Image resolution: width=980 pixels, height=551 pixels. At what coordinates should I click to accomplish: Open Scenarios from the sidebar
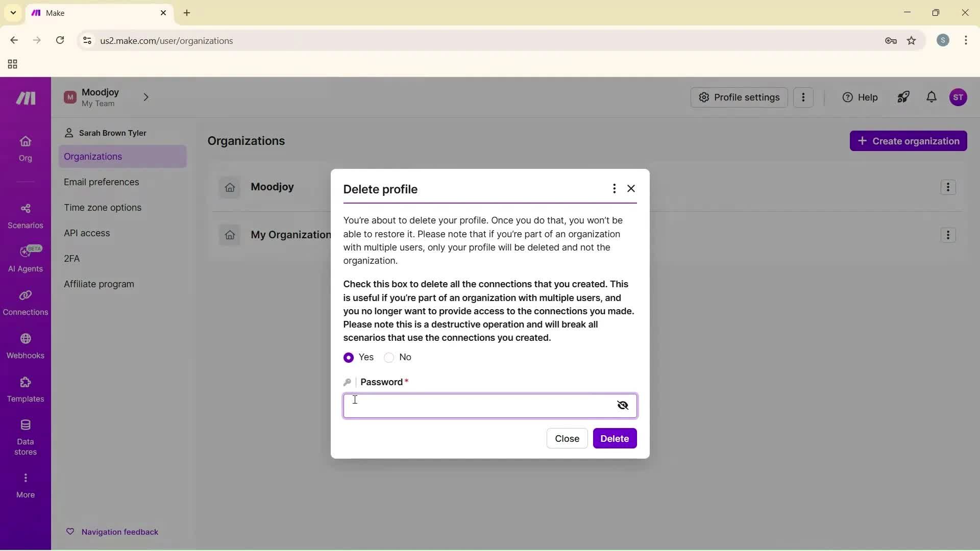[25, 216]
